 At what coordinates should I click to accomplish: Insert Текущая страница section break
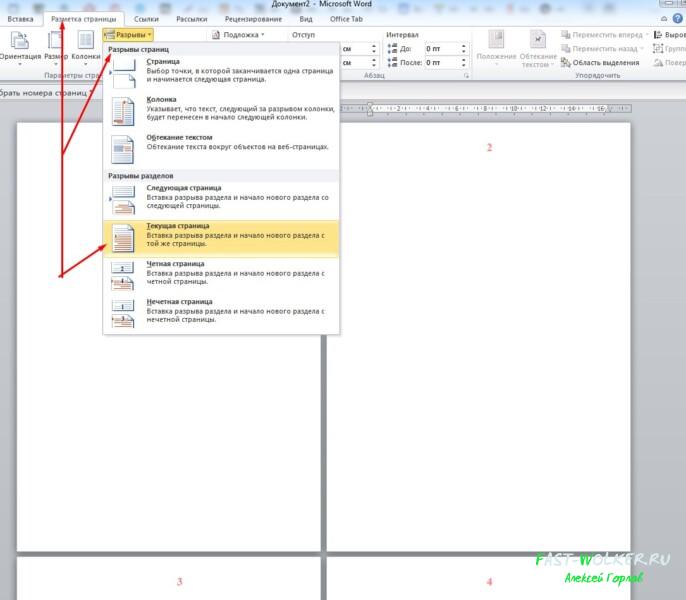[221, 238]
